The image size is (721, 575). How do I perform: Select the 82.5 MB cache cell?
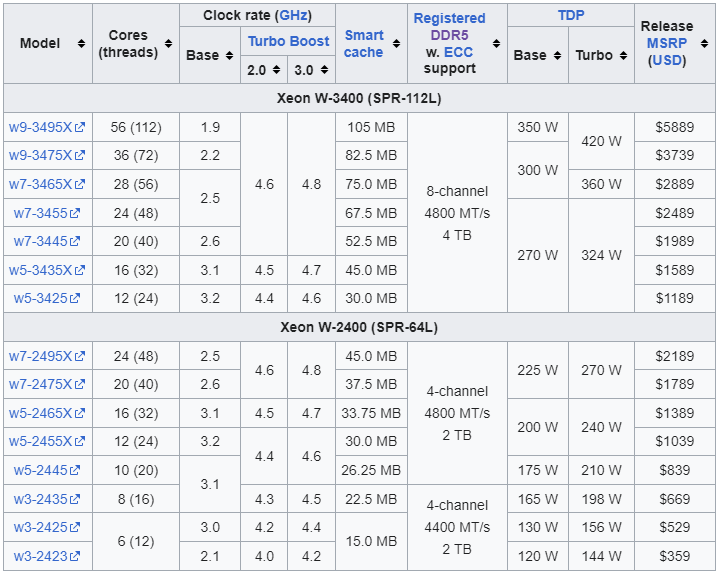tap(371, 155)
